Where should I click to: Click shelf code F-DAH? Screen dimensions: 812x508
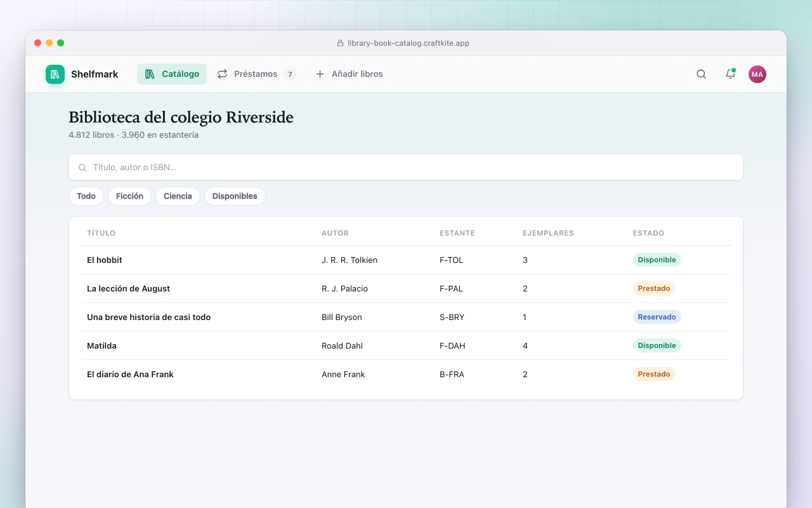[452, 345]
